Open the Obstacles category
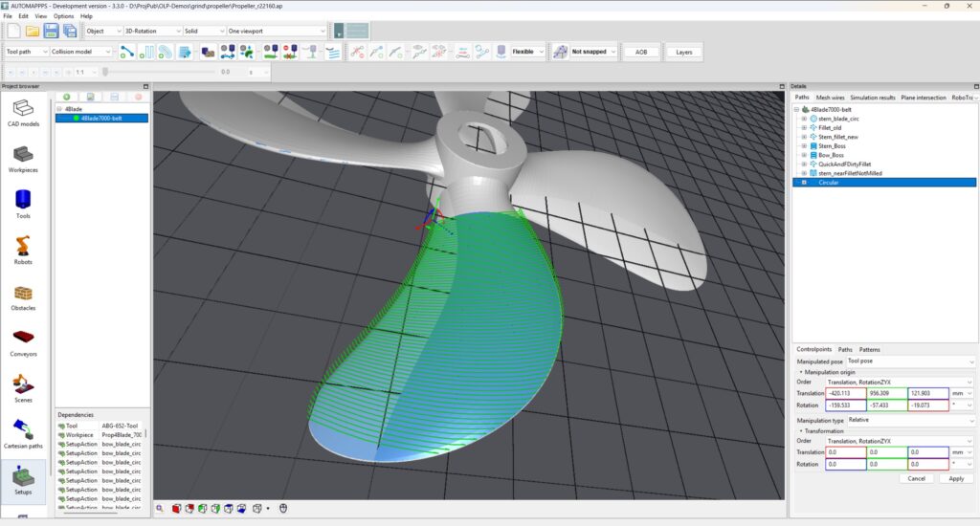 click(23, 296)
